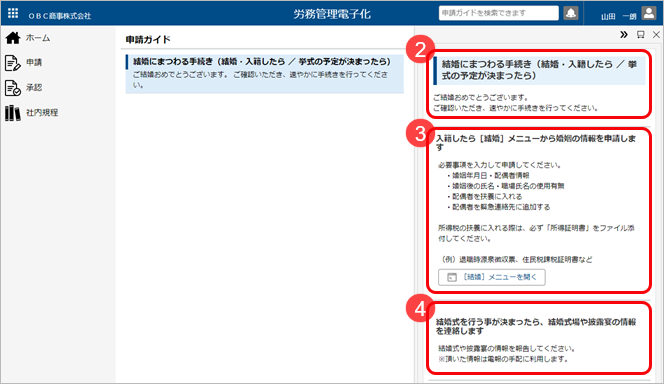Click bullet 婚姻年月日・配偶者情報
Screen dimensions: 664x384
[x=490, y=175]
